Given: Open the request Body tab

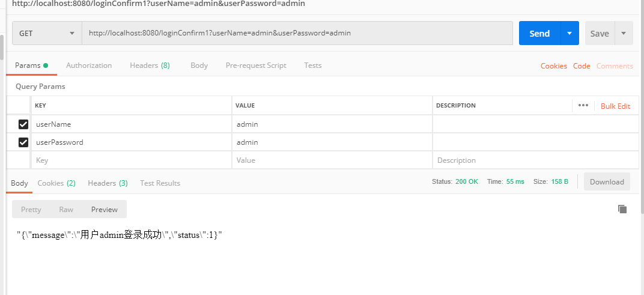Looking at the screenshot, I should coord(199,65).
